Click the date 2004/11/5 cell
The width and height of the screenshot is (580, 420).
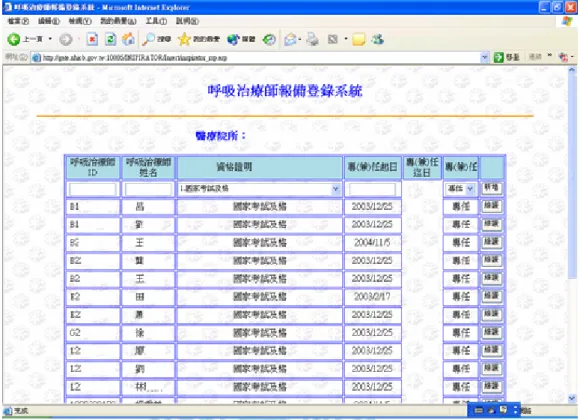coord(372,243)
